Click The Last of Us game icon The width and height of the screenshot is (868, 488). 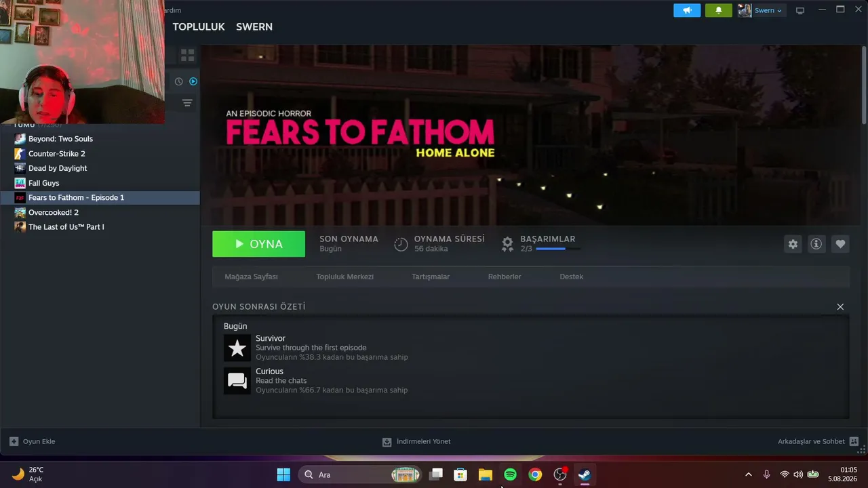pos(20,227)
